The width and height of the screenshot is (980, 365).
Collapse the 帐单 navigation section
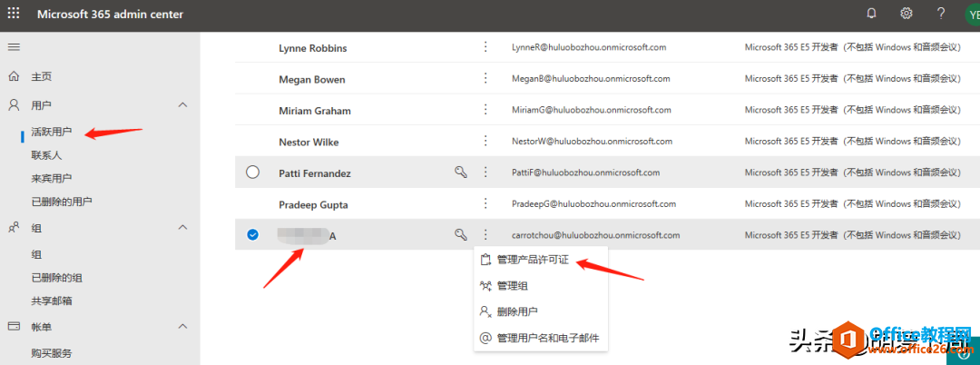pyautogui.click(x=183, y=326)
